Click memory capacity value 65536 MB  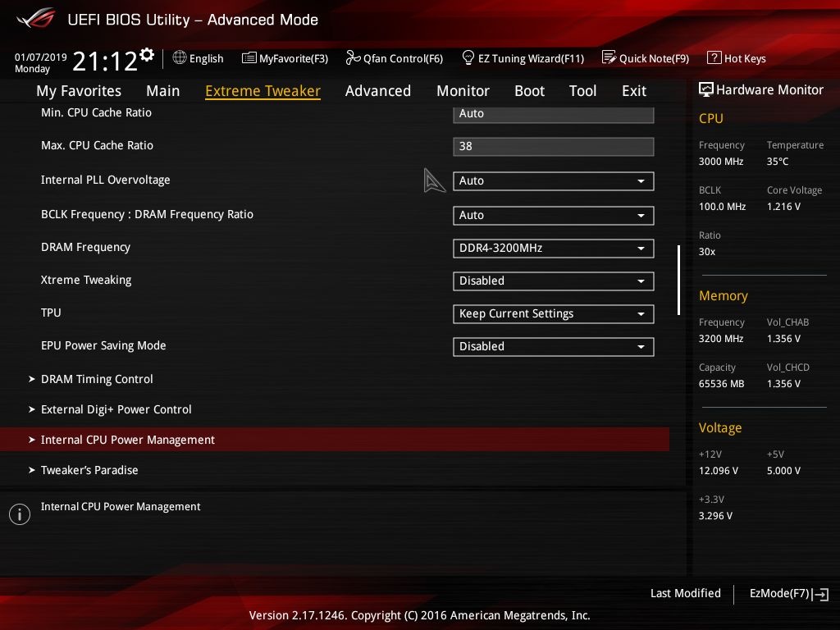pos(721,384)
